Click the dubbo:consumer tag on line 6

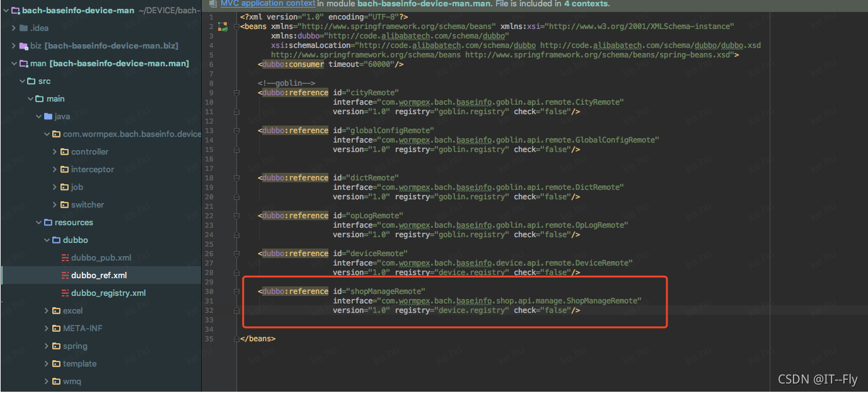point(293,64)
